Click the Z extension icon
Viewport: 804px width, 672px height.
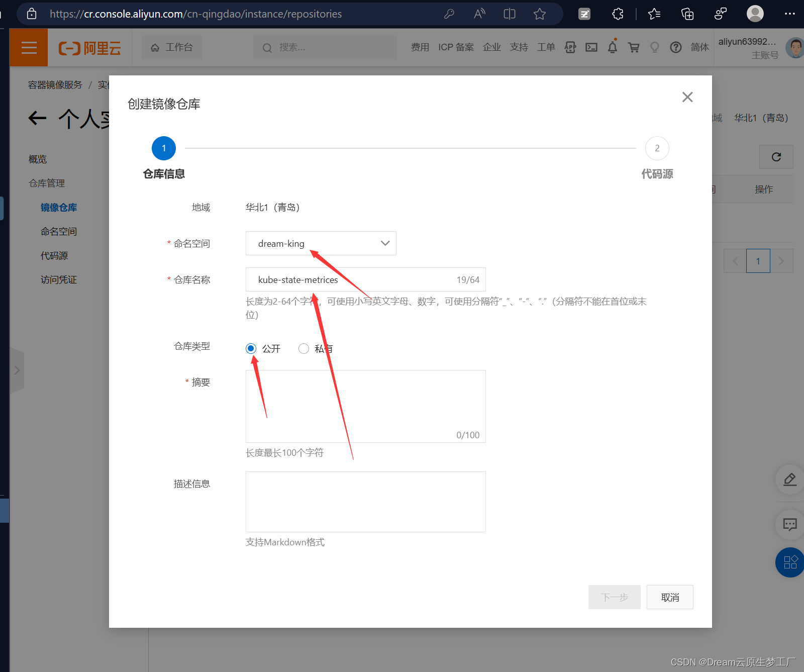pyautogui.click(x=584, y=14)
